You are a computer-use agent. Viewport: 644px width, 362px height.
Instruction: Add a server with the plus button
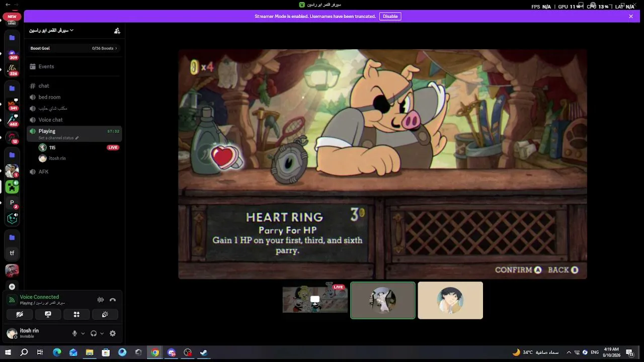(12, 287)
